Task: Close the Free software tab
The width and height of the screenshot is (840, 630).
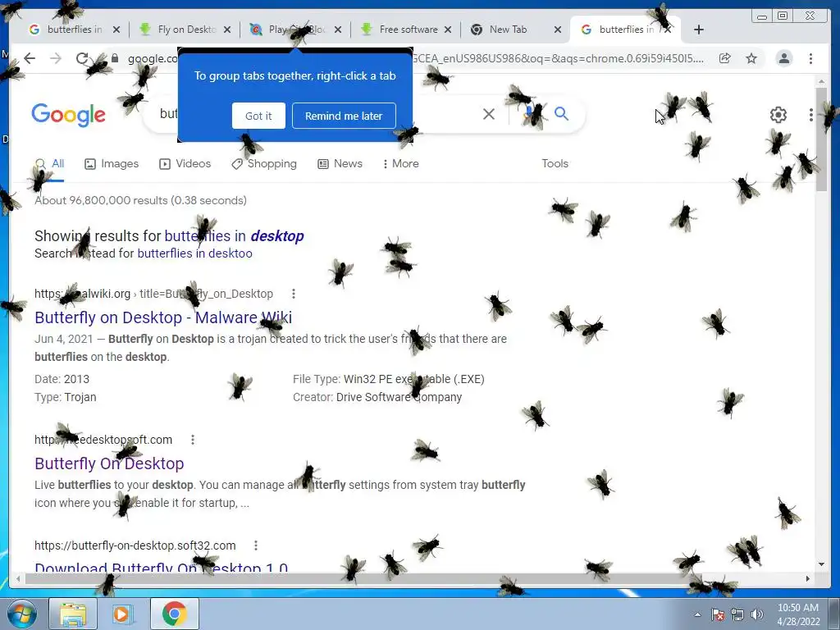Action: point(448,30)
